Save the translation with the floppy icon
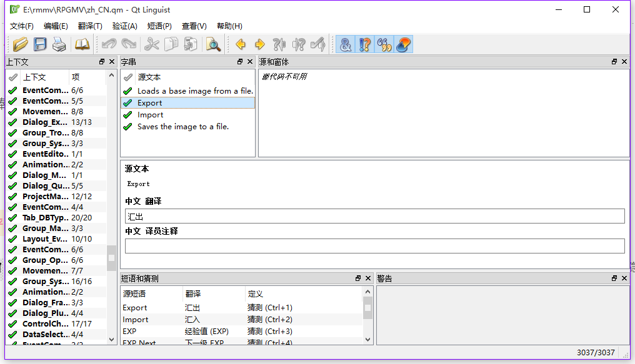Image resolution: width=635 pixels, height=364 pixels. pos(40,44)
